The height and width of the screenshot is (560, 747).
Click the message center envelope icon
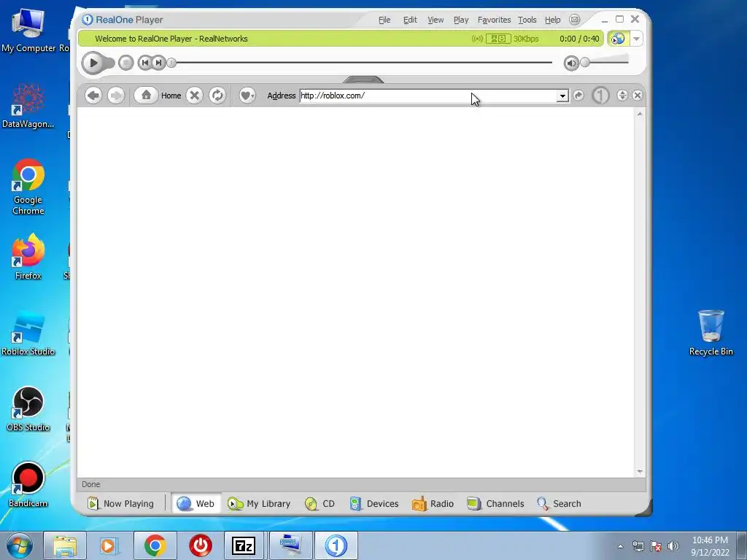point(575,20)
